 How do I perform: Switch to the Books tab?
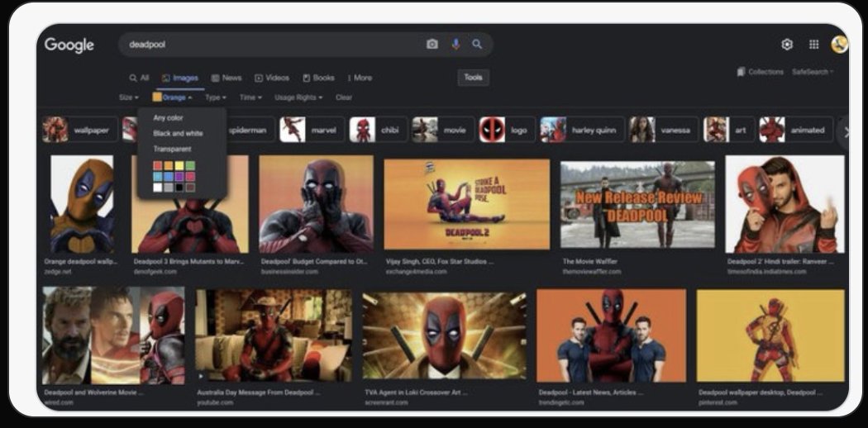pos(318,78)
